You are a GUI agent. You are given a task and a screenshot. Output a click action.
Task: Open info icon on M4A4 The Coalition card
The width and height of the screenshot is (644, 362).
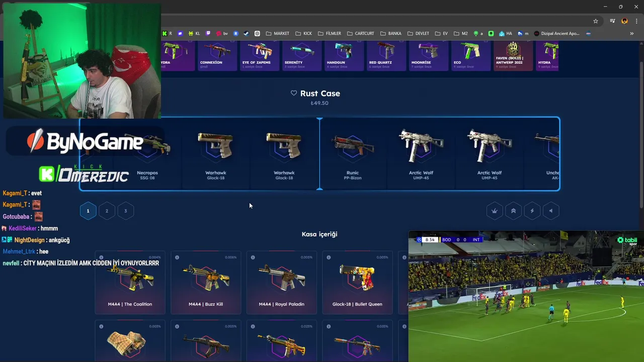click(x=101, y=257)
